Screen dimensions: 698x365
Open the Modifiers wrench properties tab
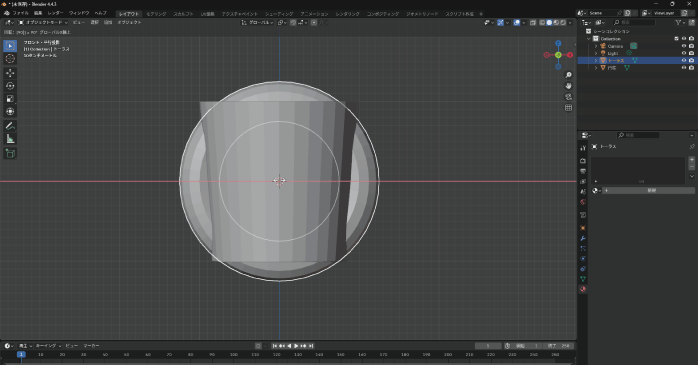583,238
